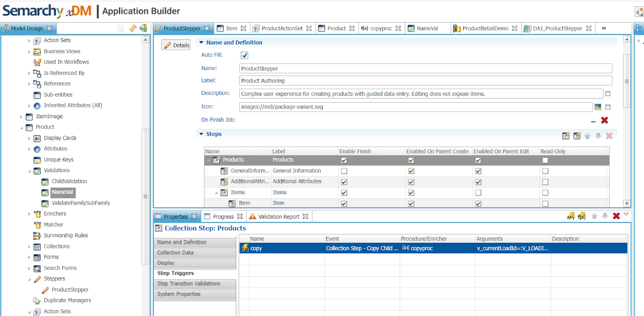Click the Semarchy xDM logo
The image size is (644, 316).
tap(47, 11)
